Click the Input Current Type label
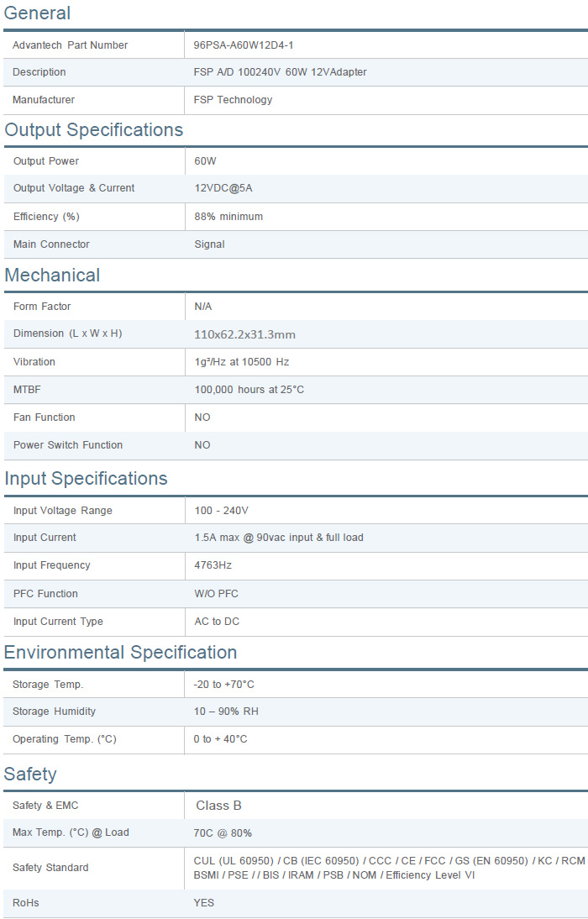The height and width of the screenshot is (919, 588). point(58,622)
